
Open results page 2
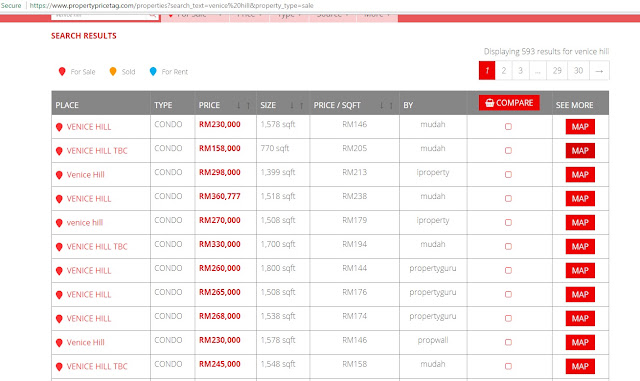[504, 71]
